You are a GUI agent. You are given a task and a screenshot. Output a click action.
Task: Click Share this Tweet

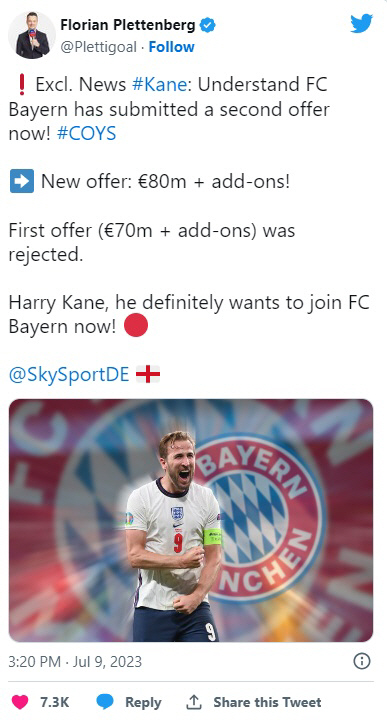pos(267,702)
